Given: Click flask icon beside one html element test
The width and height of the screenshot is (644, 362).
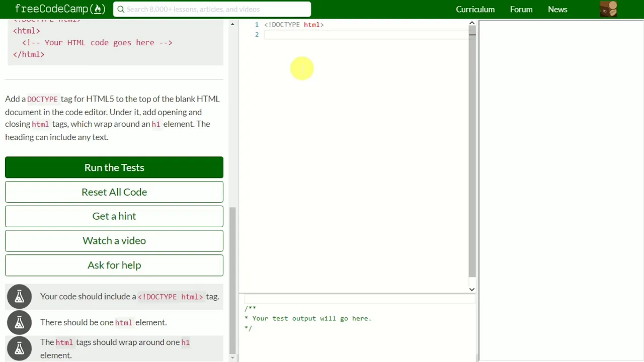Looking at the screenshot, I should pos(19,322).
